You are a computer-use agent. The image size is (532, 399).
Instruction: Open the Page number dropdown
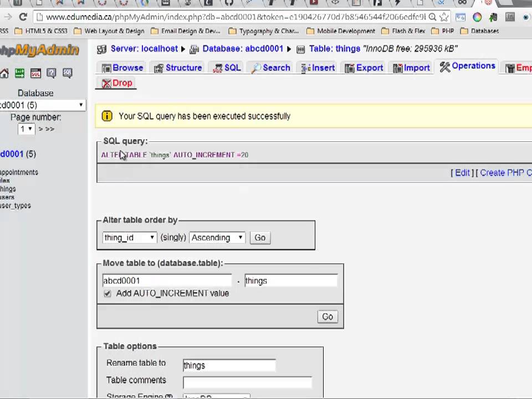click(26, 129)
